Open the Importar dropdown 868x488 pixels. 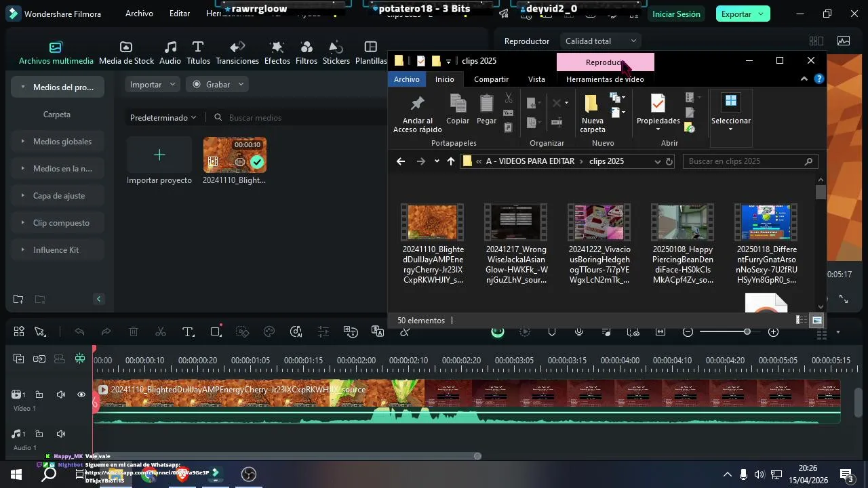click(153, 85)
